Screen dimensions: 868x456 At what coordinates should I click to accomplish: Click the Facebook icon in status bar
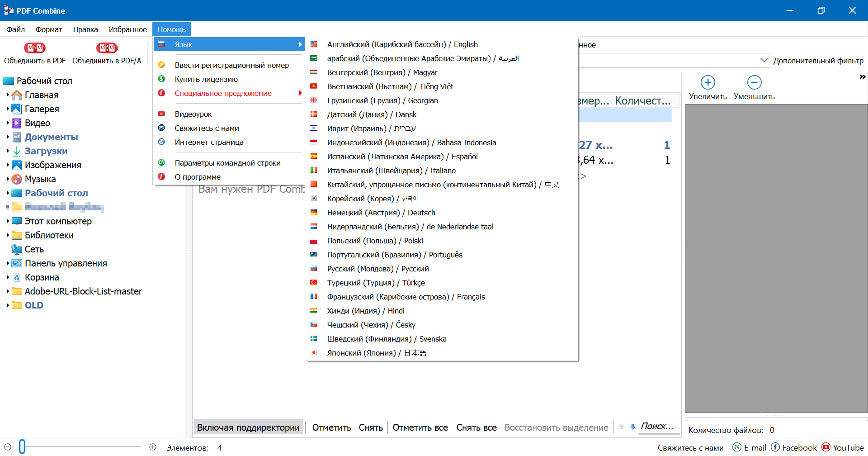[775, 447]
